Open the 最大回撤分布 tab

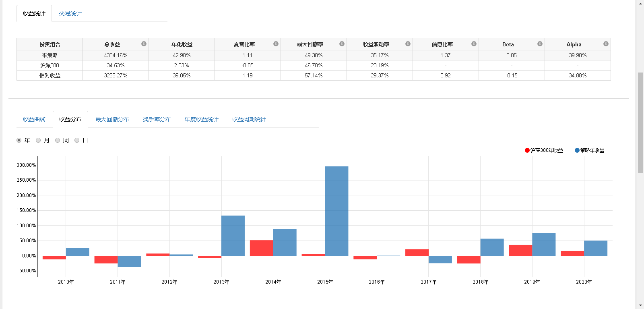click(x=112, y=119)
